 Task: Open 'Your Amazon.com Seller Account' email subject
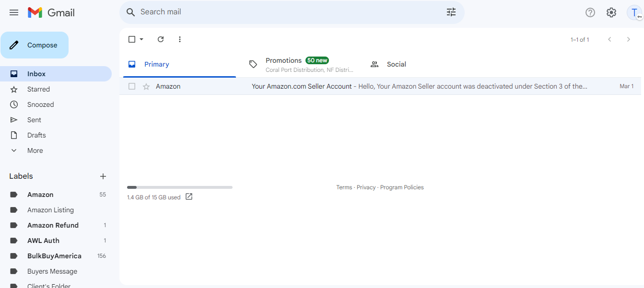[x=302, y=86]
